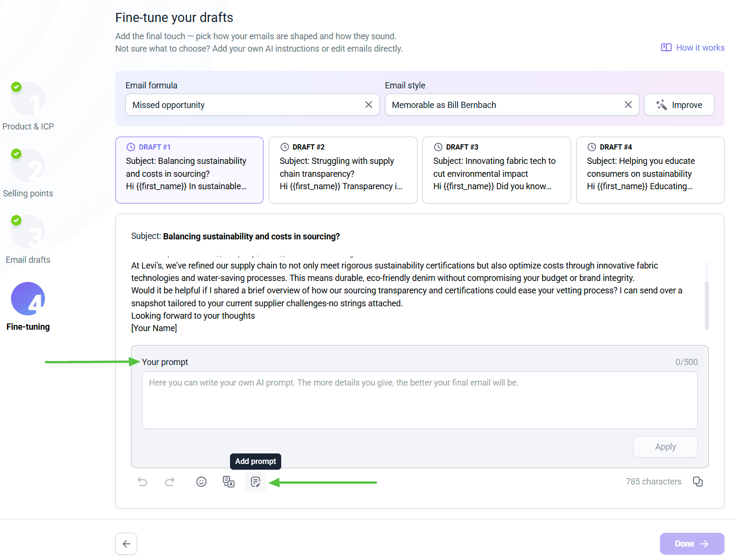
Task: Open Draft #3 about fabric tech
Action: [496, 170]
